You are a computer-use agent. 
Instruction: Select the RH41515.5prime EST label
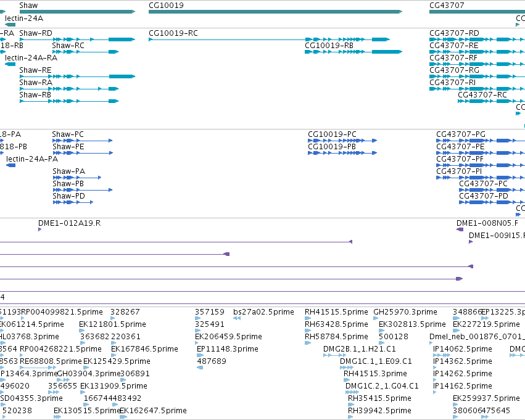(336, 312)
